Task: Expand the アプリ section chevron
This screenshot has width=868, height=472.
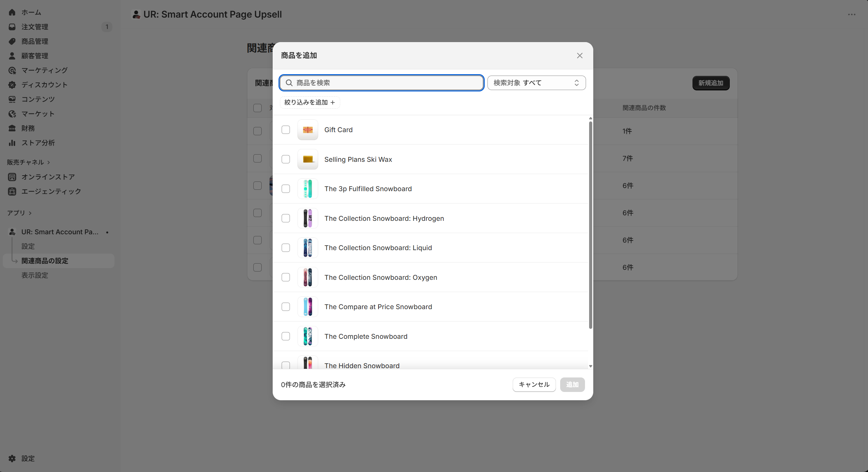Action: click(x=30, y=213)
